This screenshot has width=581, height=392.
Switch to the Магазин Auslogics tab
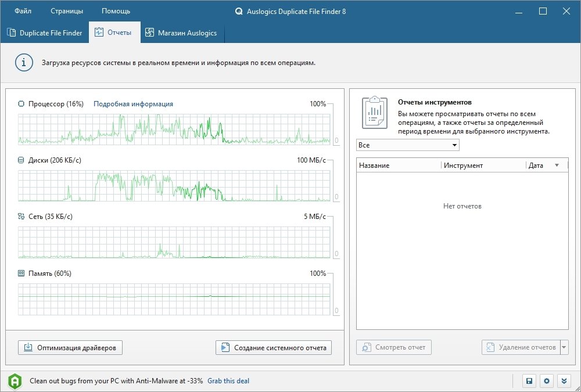click(x=181, y=33)
